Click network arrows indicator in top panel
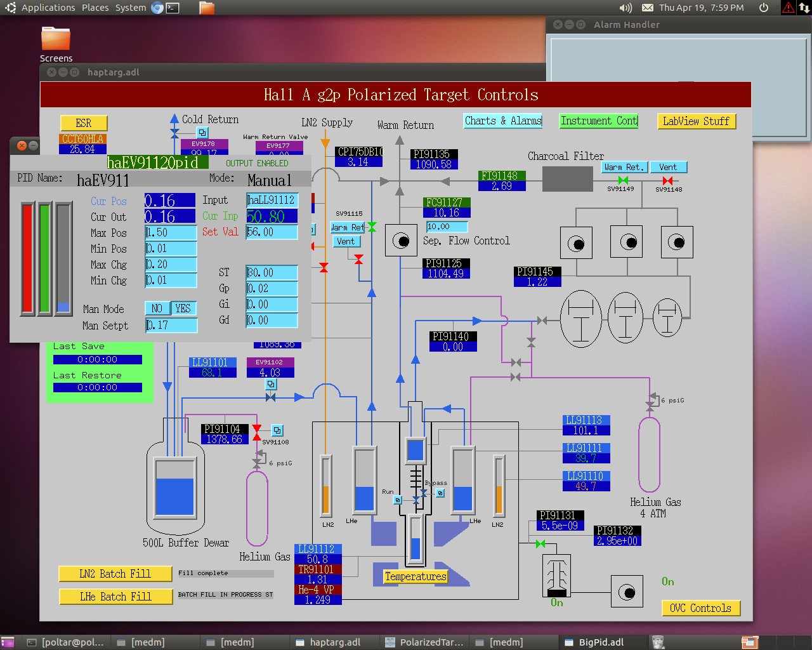This screenshot has height=650, width=812. coord(804,8)
